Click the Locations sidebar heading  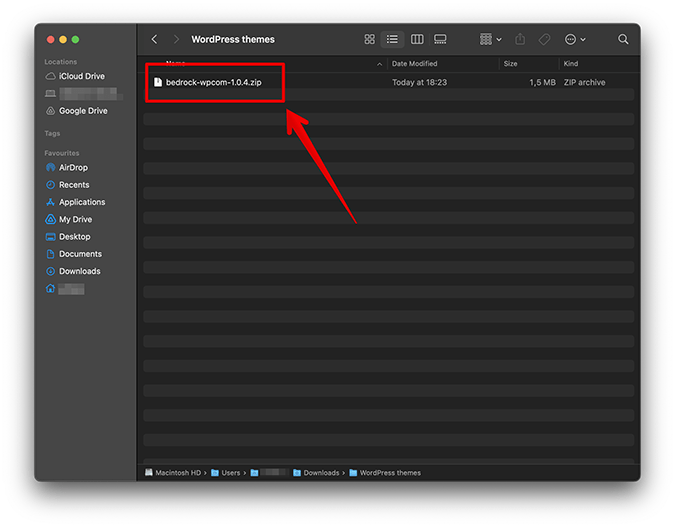[x=61, y=62]
